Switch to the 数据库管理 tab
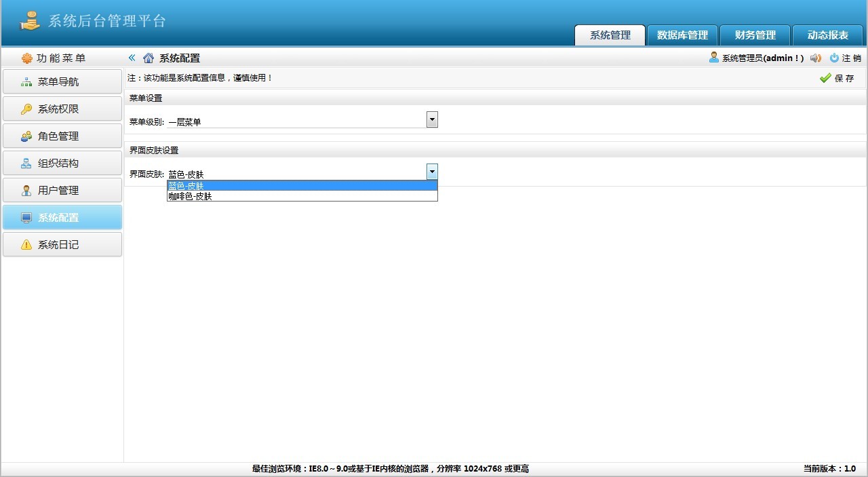 pyautogui.click(x=682, y=35)
